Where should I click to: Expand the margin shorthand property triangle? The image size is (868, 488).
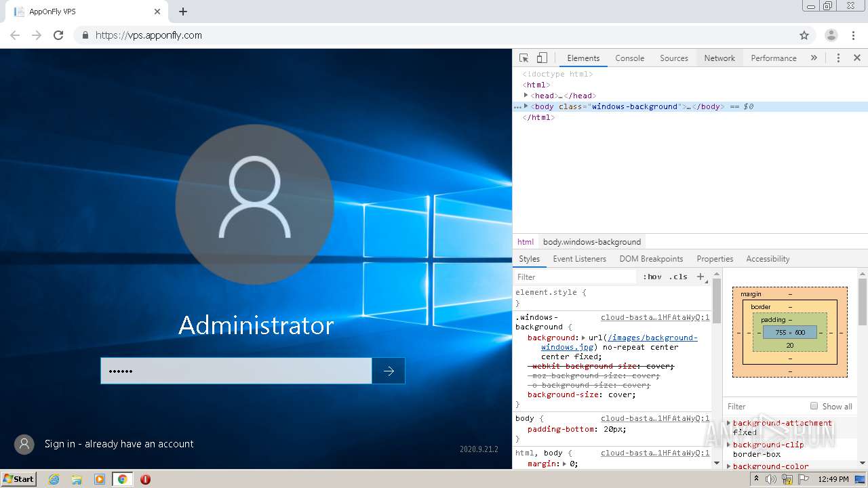click(565, 464)
